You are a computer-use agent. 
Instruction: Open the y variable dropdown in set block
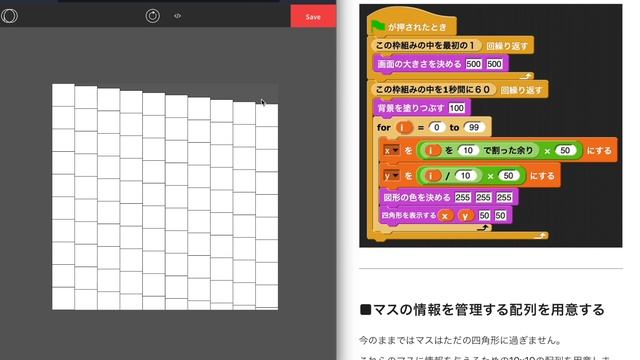point(391,176)
